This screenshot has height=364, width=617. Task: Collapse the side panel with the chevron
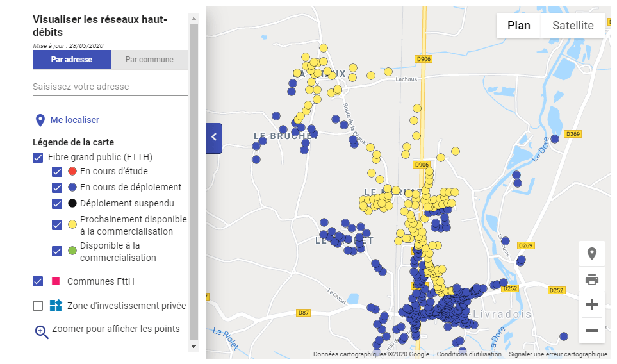pyautogui.click(x=214, y=137)
